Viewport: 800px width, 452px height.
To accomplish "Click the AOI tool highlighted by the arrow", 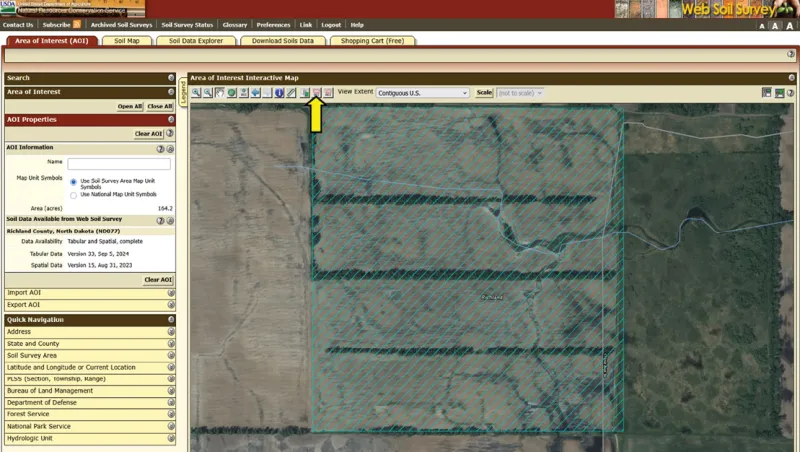I will coord(316,93).
